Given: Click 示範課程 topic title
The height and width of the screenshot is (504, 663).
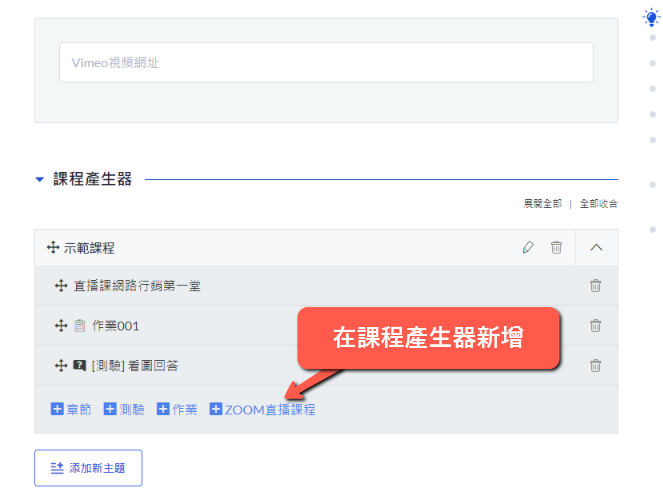Looking at the screenshot, I should 89,248.
